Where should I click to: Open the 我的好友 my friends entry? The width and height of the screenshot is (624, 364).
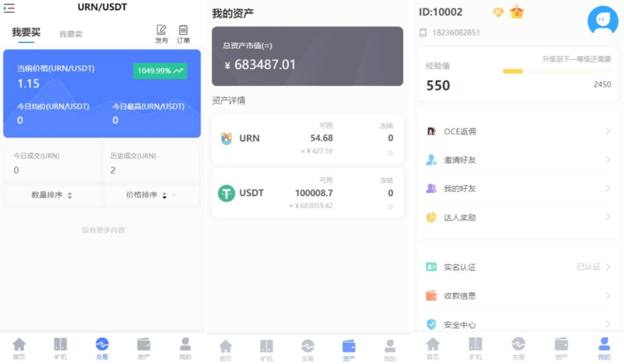click(518, 188)
